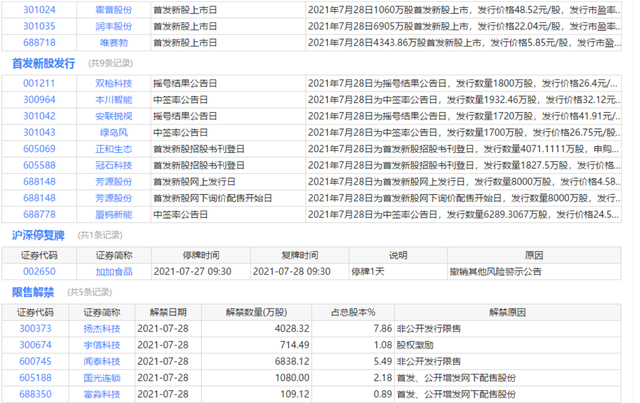Image resolution: width=640 pixels, height=403 pixels.
Task: Click stock code 001211
Action: 39,83
